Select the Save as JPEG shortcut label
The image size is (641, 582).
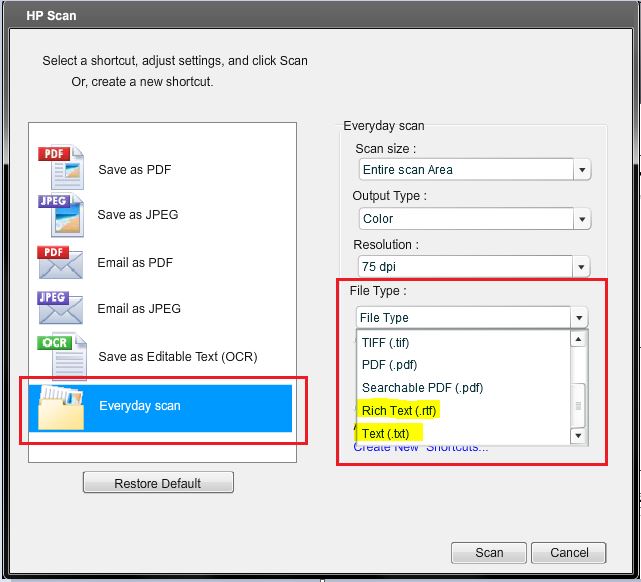(x=138, y=215)
